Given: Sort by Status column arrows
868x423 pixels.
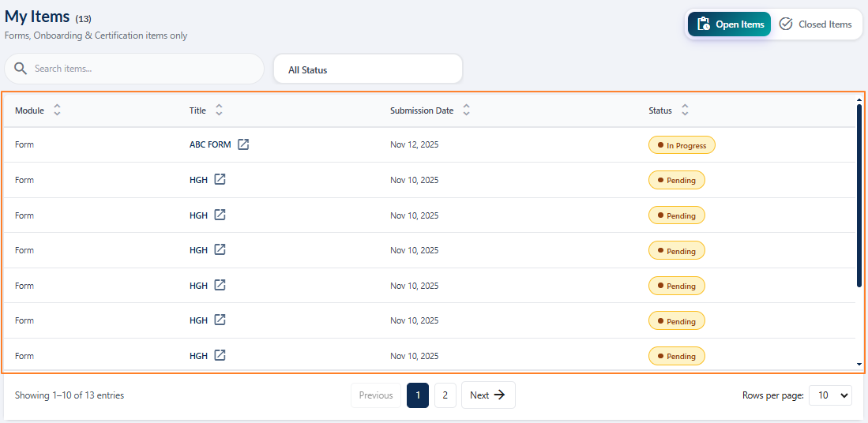Looking at the screenshot, I should click(685, 110).
